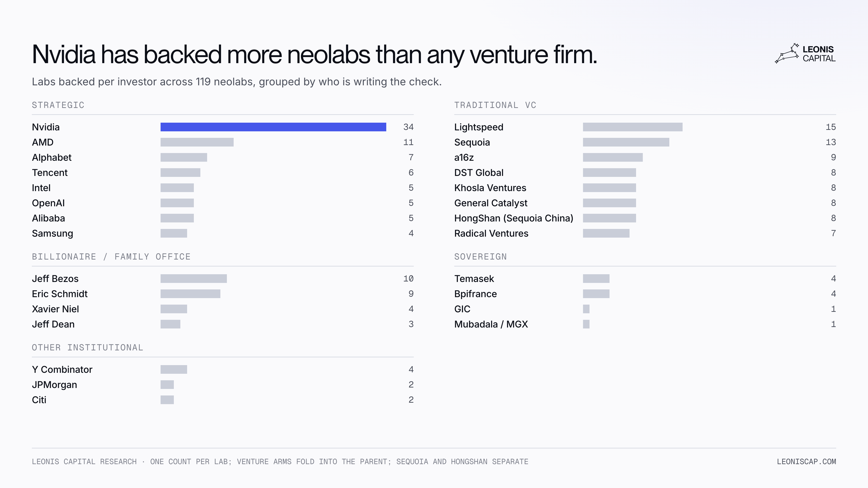
Task: Click the blue Nvidia bar
Action: (x=273, y=127)
